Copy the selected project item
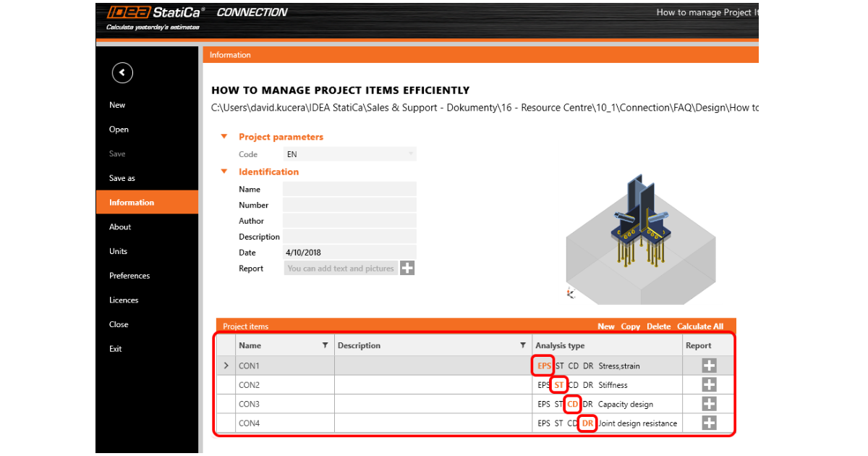Image resolution: width=868 pixels, height=456 pixels. pos(631,326)
